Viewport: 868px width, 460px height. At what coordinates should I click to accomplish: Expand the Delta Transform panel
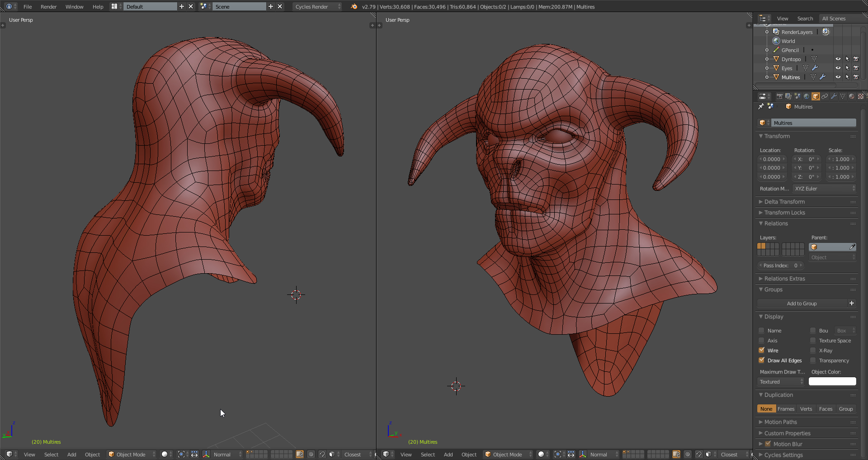pos(784,202)
